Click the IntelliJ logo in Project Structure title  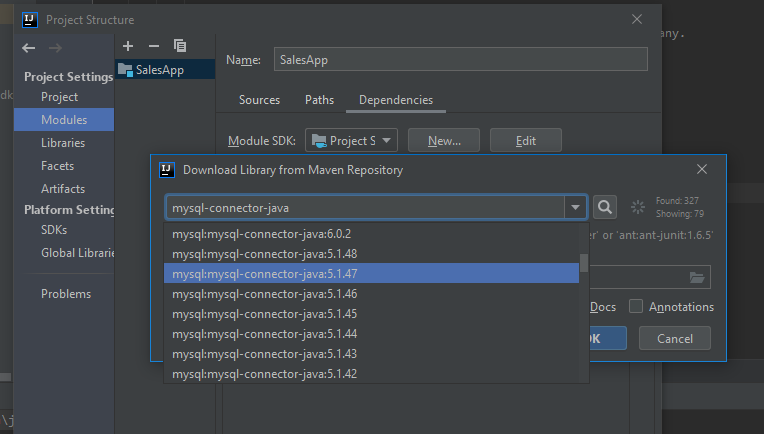click(x=30, y=20)
